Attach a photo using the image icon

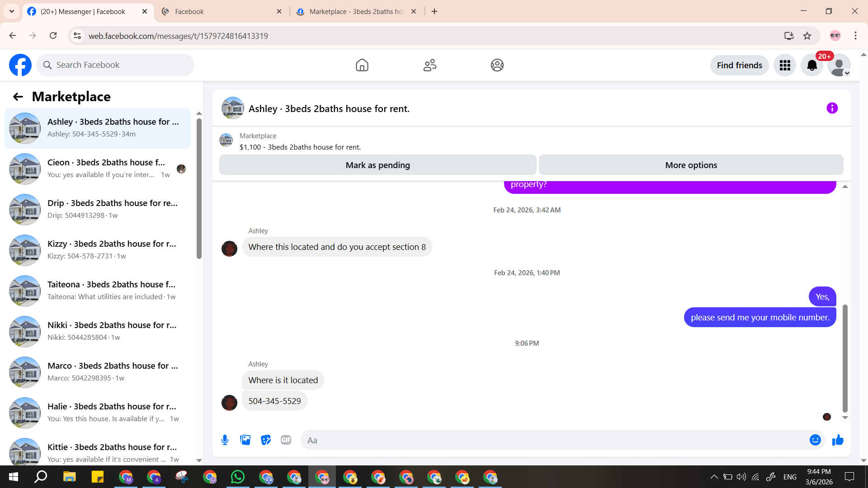(x=245, y=440)
